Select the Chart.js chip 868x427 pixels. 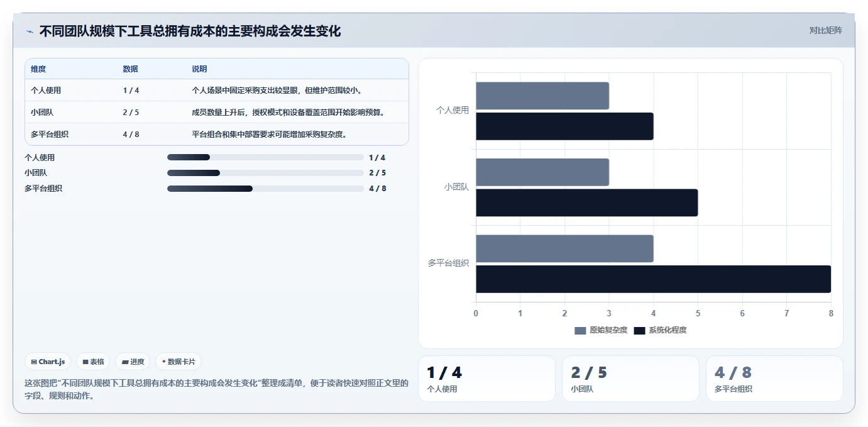pyautogui.click(x=48, y=362)
